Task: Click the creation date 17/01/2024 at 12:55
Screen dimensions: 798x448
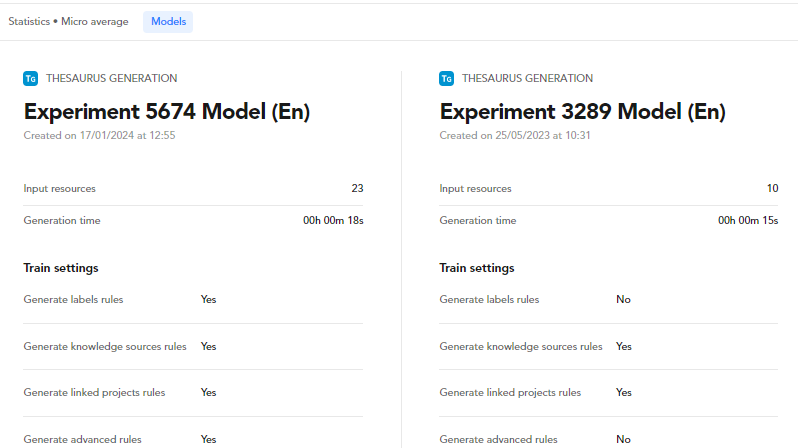Action: [99, 135]
